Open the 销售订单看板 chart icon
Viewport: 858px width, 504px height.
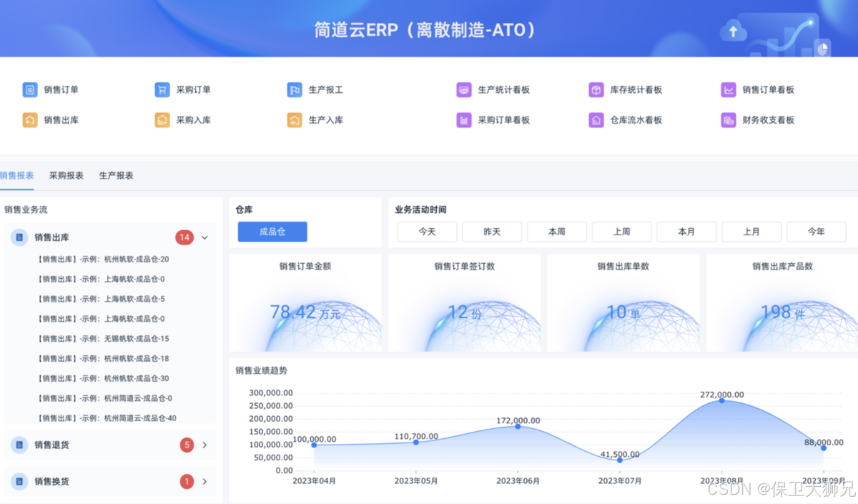pyautogui.click(x=729, y=90)
